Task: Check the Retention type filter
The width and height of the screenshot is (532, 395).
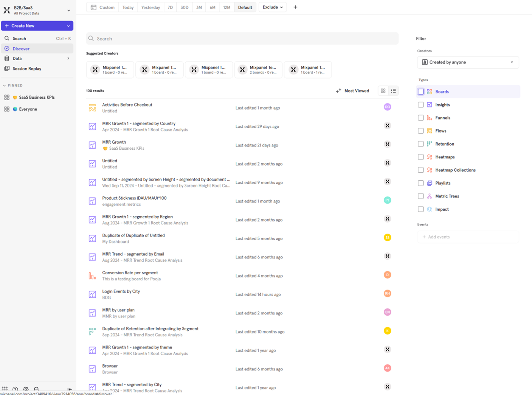Action: 420,144
